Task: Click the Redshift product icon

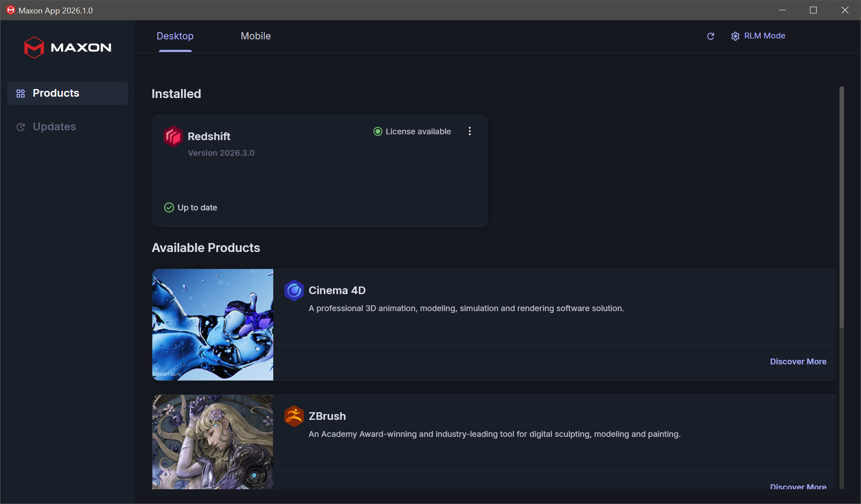Action: point(173,137)
